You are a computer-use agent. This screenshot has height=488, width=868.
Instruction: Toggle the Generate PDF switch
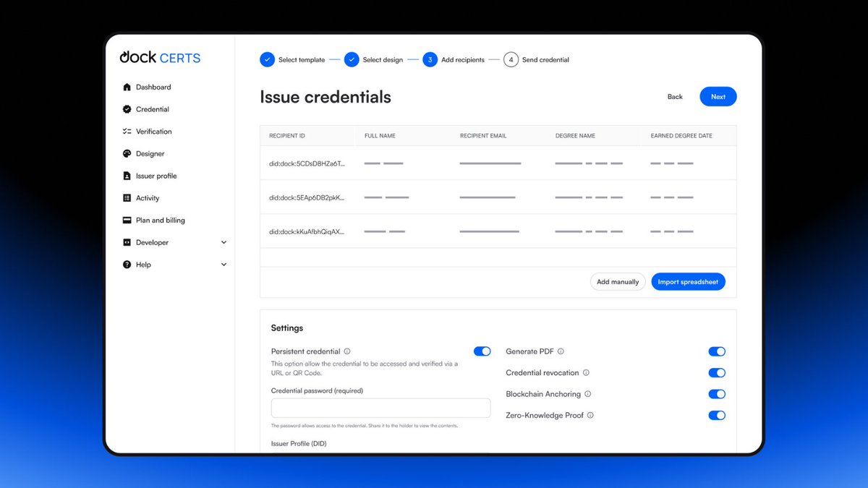[717, 351]
